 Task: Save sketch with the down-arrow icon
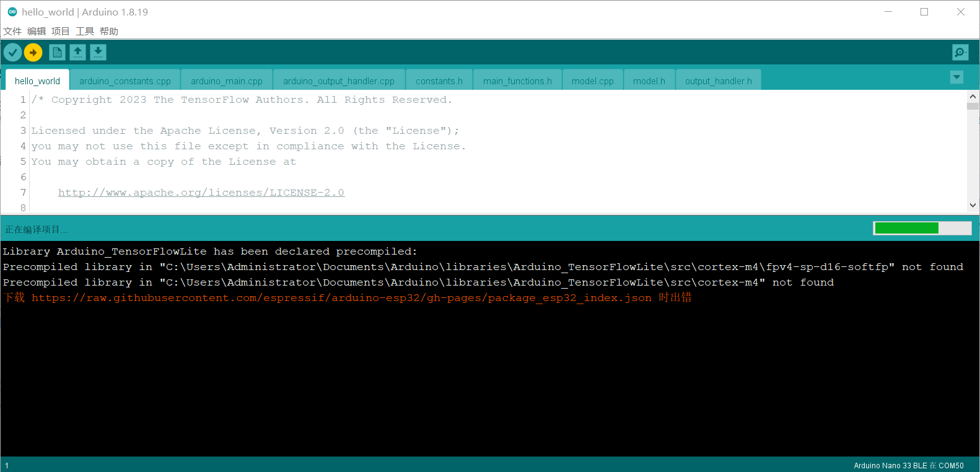coord(98,53)
